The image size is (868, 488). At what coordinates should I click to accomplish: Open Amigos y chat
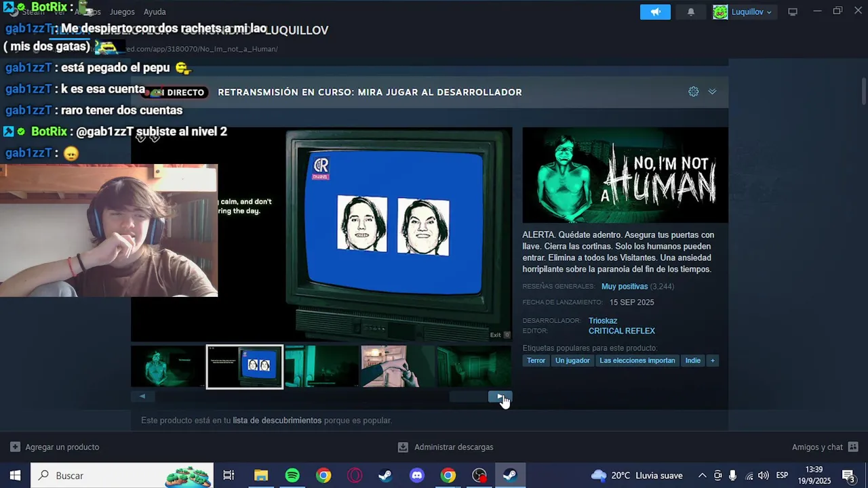point(825,447)
